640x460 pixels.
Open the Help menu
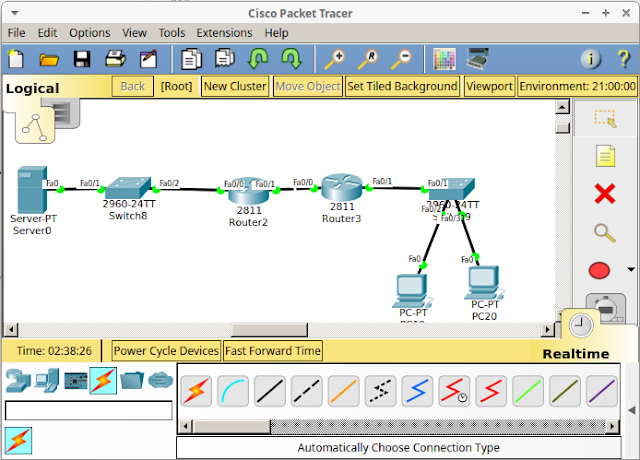pyautogui.click(x=276, y=33)
